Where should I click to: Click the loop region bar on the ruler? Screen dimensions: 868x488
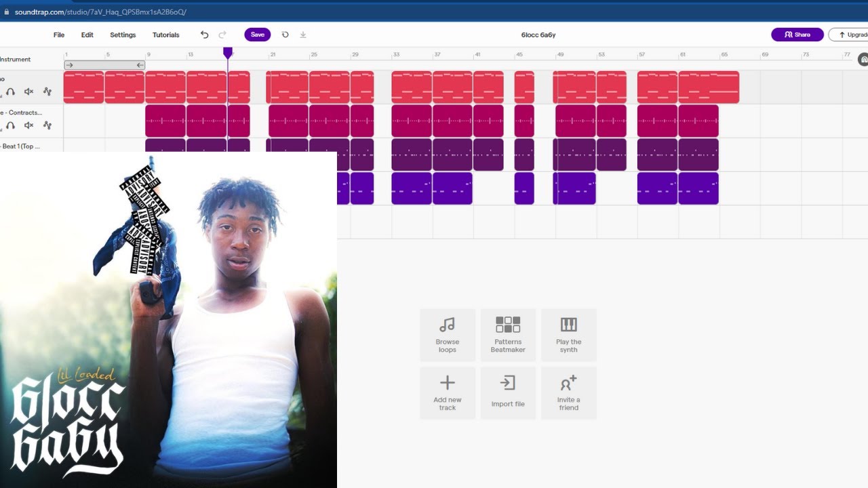click(x=104, y=65)
